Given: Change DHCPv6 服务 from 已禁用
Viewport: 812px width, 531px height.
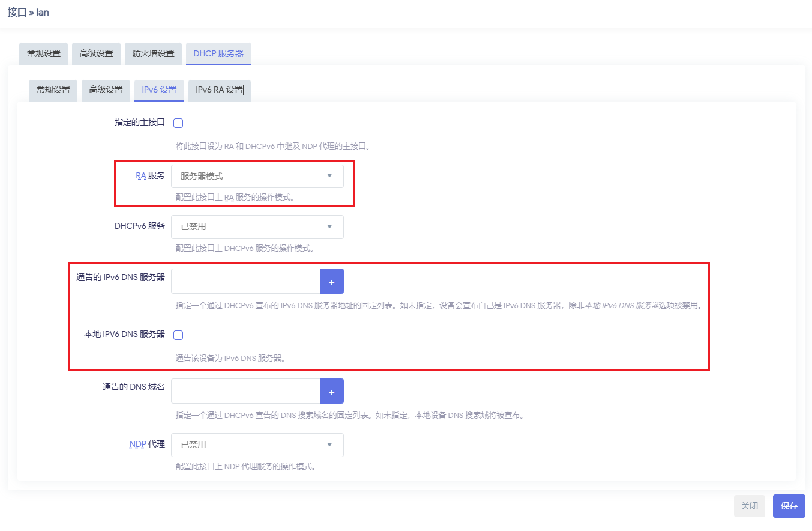Looking at the screenshot, I should tap(257, 226).
